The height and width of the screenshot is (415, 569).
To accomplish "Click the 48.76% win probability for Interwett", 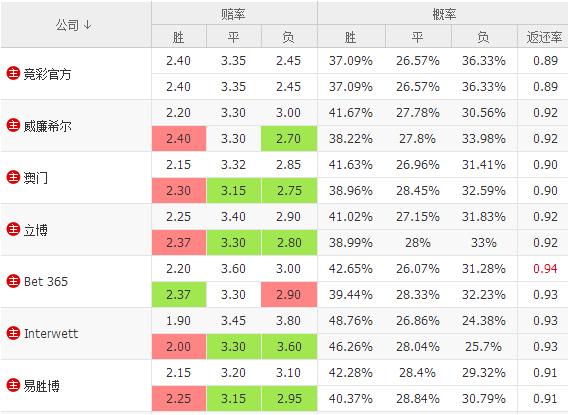I will [x=351, y=321].
